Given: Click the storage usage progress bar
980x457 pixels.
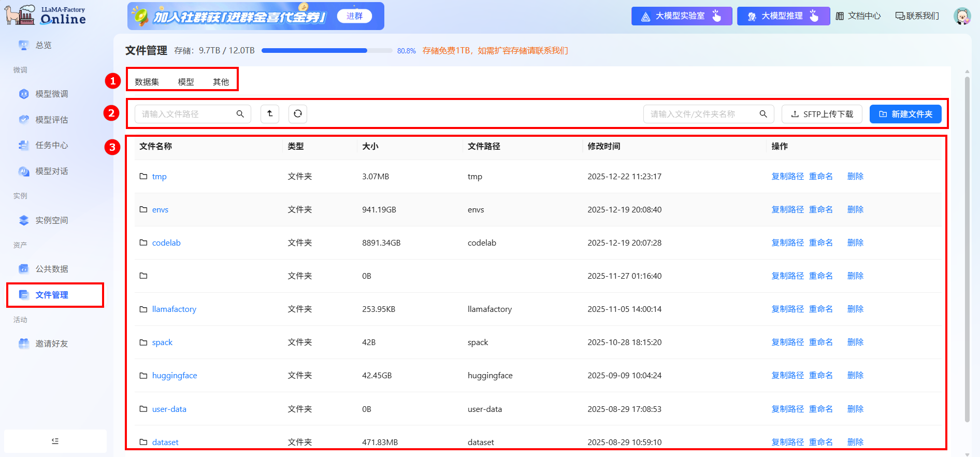Looking at the screenshot, I should (327, 51).
